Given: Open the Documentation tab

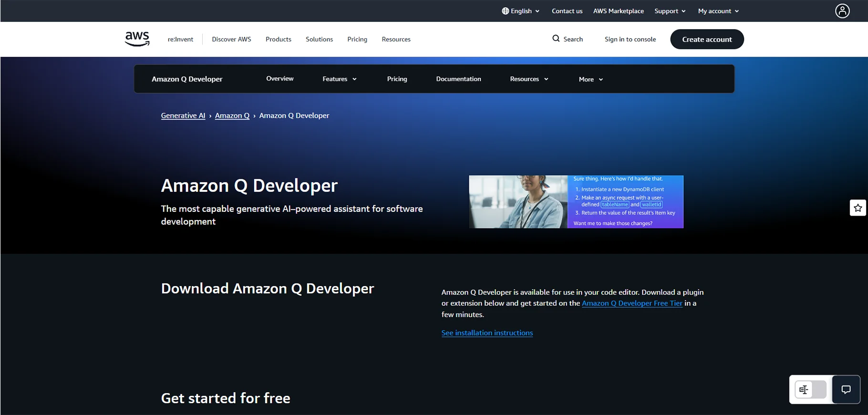Looking at the screenshot, I should (458, 79).
